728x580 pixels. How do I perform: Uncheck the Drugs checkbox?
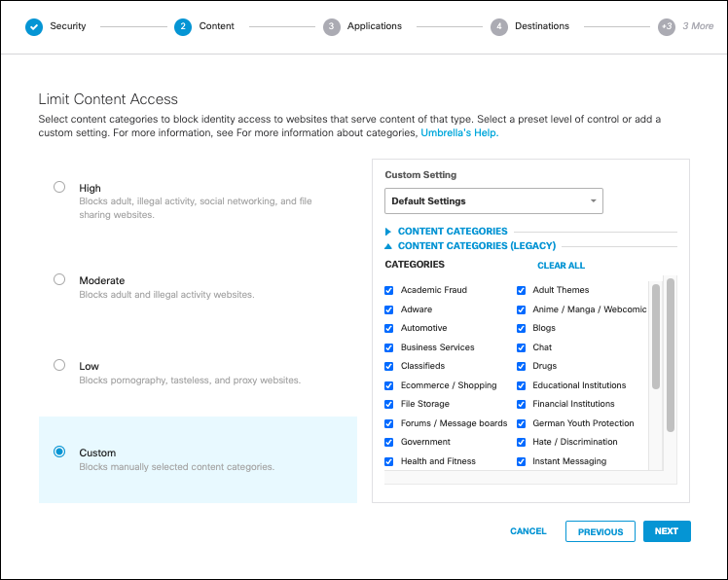click(x=522, y=366)
